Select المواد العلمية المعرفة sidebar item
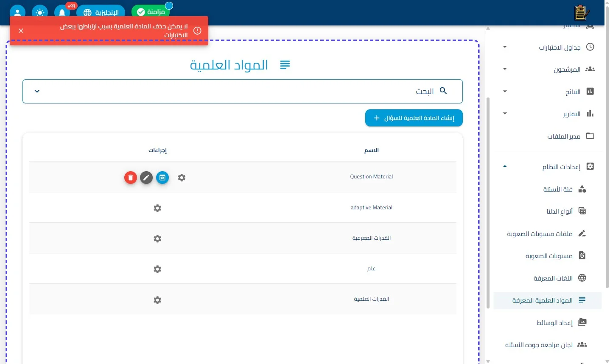This screenshot has width=610, height=364. pyautogui.click(x=548, y=300)
